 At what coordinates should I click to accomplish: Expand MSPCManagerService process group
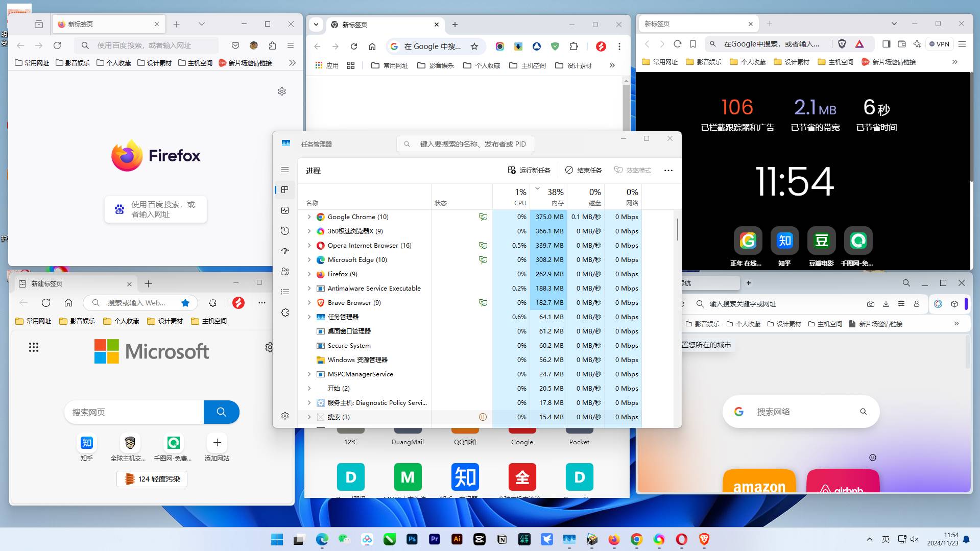pos(309,374)
